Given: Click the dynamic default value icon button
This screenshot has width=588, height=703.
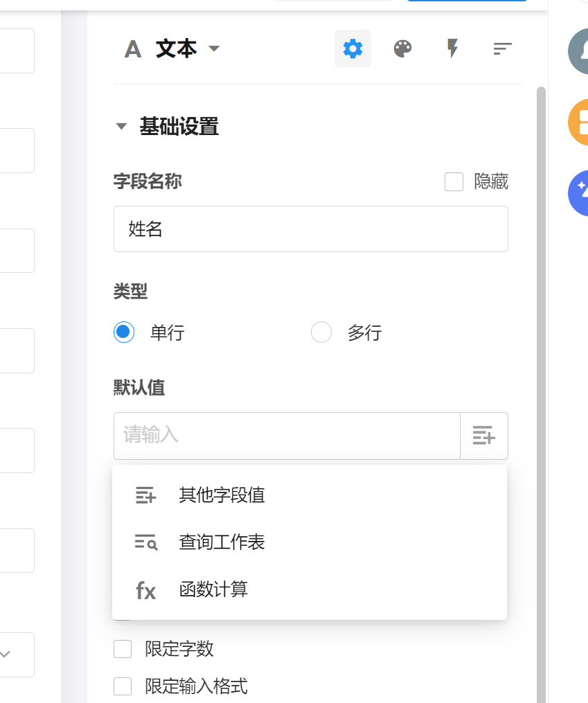Looking at the screenshot, I should pos(483,436).
